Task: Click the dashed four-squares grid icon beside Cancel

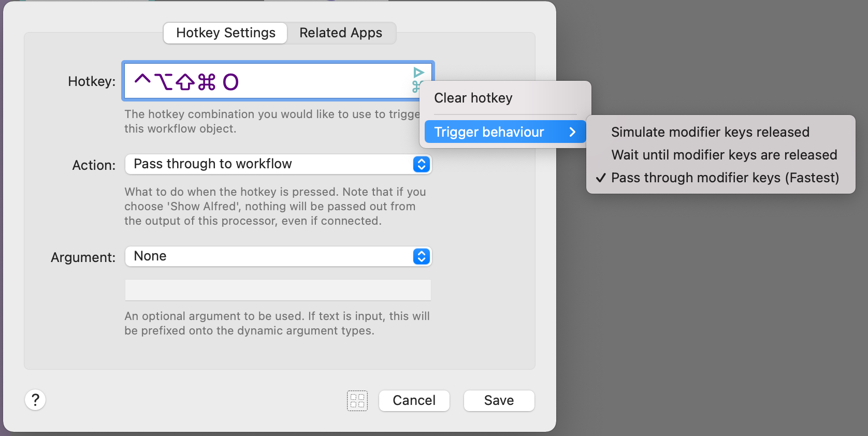Action: (x=357, y=401)
